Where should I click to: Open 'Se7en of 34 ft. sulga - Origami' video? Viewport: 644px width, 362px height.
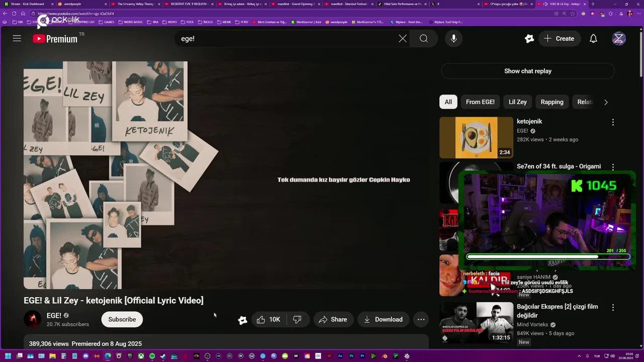[x=558, y=166]
